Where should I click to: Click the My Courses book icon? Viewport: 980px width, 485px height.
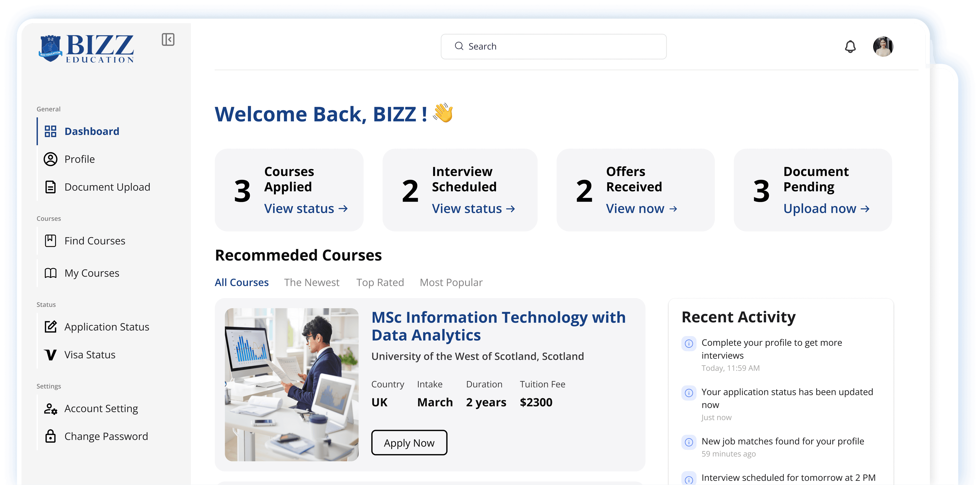[50, 273]
